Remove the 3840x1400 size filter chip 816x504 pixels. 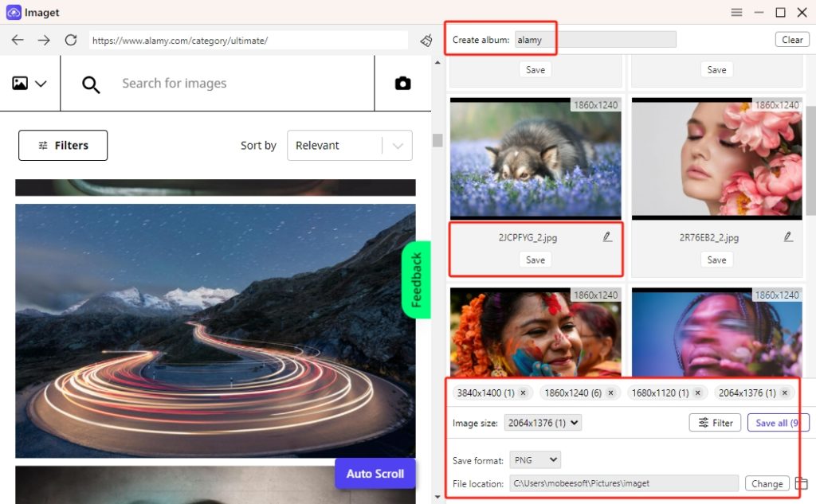pyautogui.click(x=524, y=392)
